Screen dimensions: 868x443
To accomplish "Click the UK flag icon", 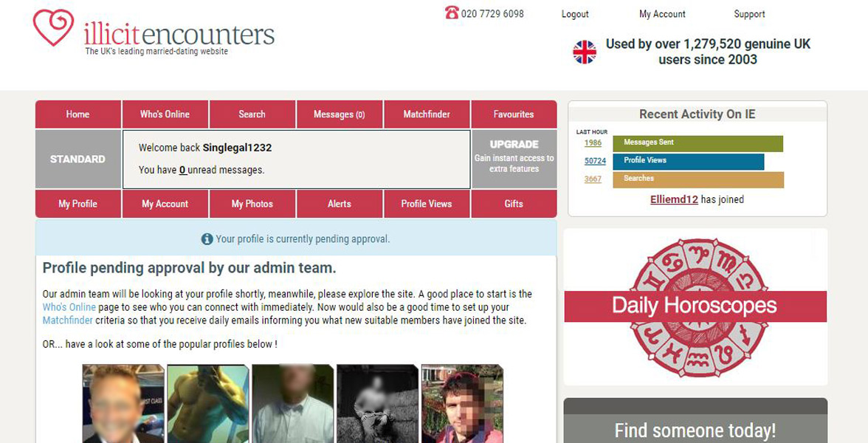I will click(585, 52).
